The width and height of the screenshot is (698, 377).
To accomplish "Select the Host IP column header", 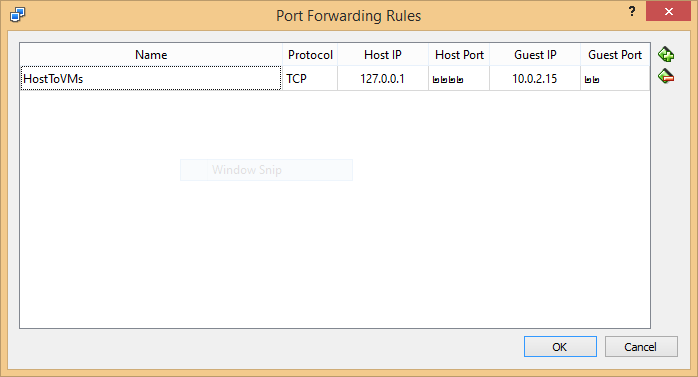I will click(383, 55).
